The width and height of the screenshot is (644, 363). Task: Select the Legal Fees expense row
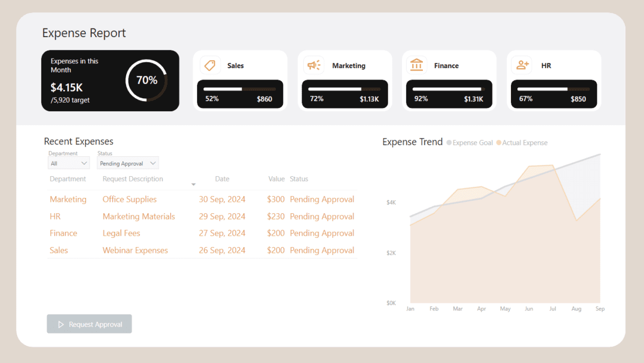pos(121,233)
